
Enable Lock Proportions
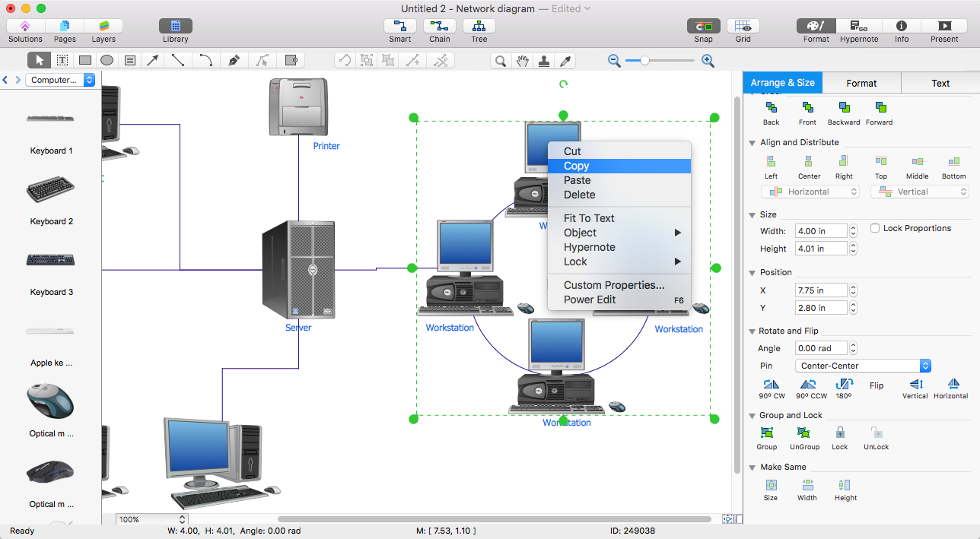[x=874, y=227]
